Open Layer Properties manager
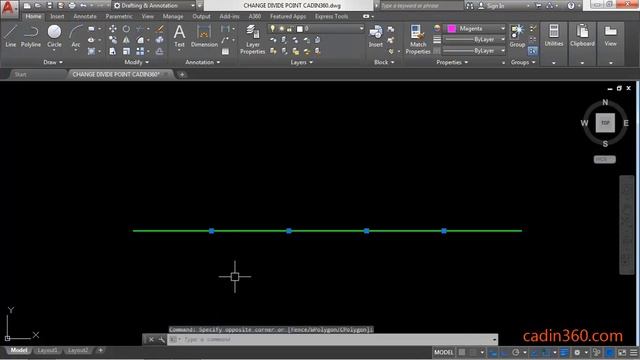This screenshot has height=360, width=640. coord(252,39)
